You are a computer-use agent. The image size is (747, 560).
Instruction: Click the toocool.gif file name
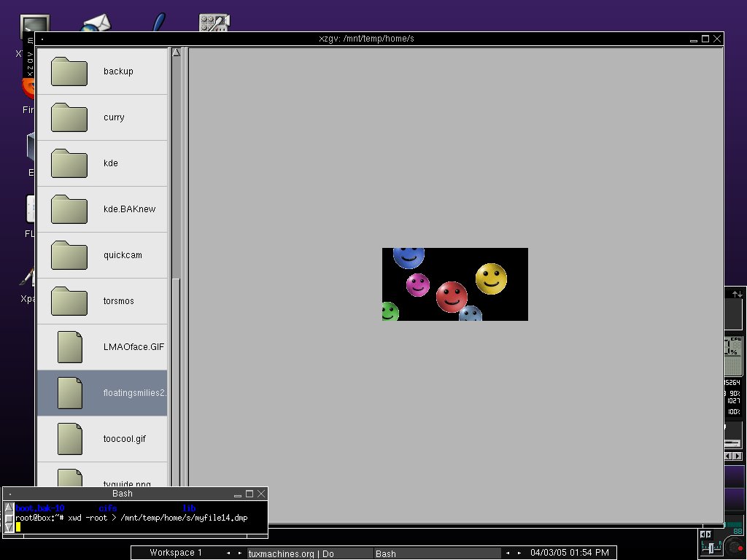[x=124, y=439]
